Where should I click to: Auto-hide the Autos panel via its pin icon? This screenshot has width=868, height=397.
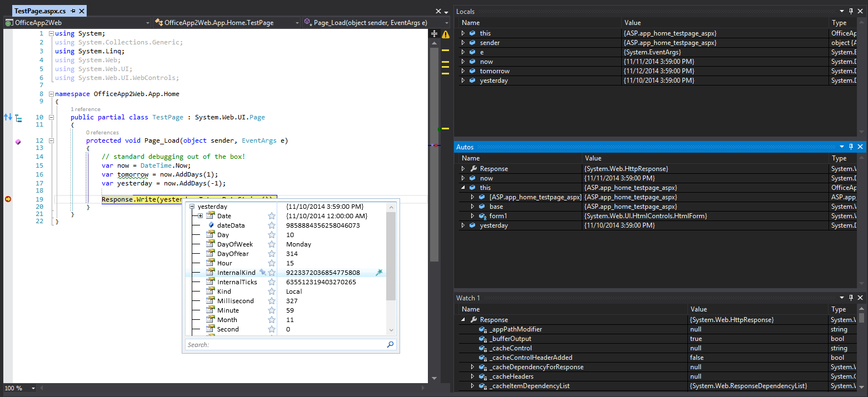click(x=851, y=147)
